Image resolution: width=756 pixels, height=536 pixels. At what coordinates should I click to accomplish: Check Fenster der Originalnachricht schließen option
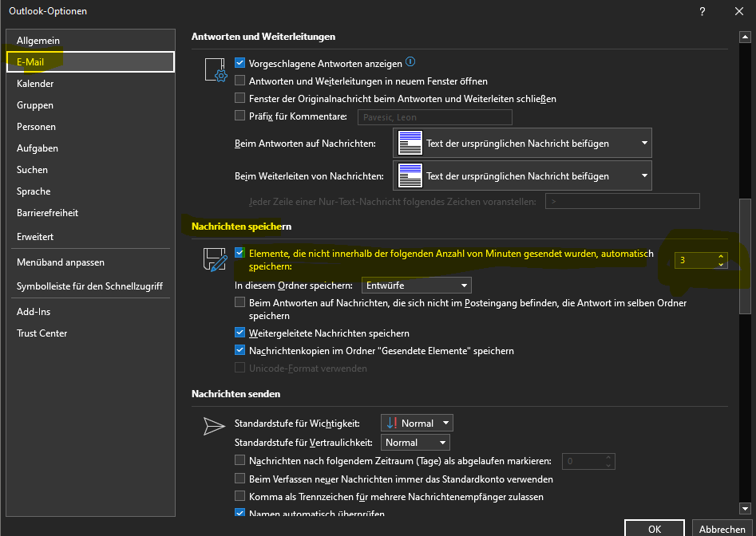[x=239, y=98]
